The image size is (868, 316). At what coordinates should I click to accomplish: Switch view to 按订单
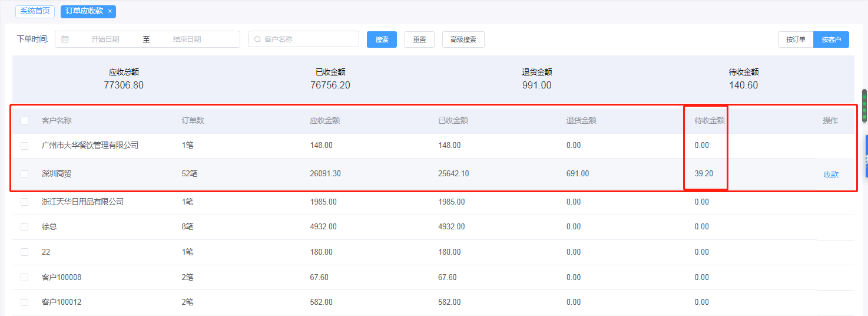click(x=796, y=39)
